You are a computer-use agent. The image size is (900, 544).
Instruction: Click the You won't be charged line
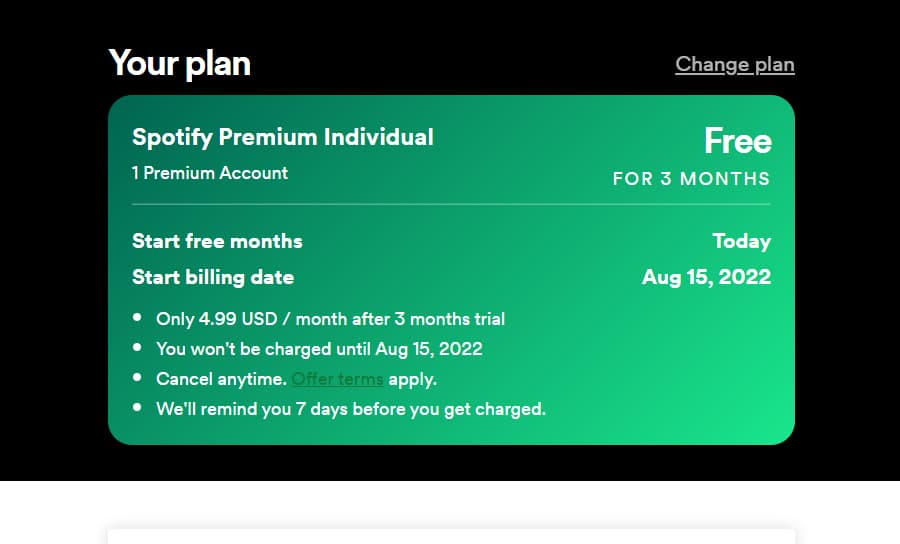(319, 349)
